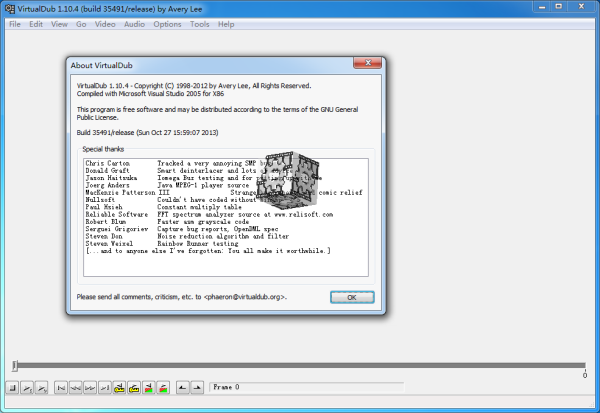600x413 pixels.
Task: Click the 'Steven Don' credits row
Action: click(187, 236)
